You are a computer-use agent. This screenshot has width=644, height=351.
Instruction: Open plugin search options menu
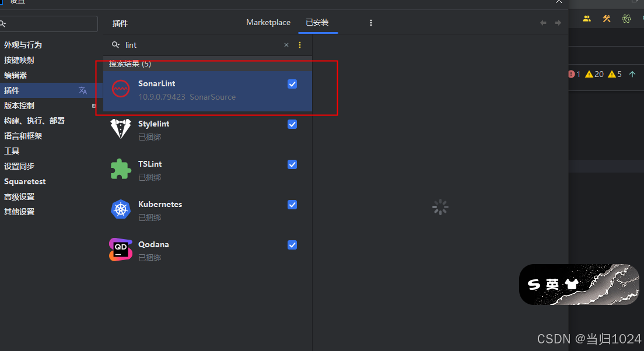pyautogui.click(x=300, y=45)
